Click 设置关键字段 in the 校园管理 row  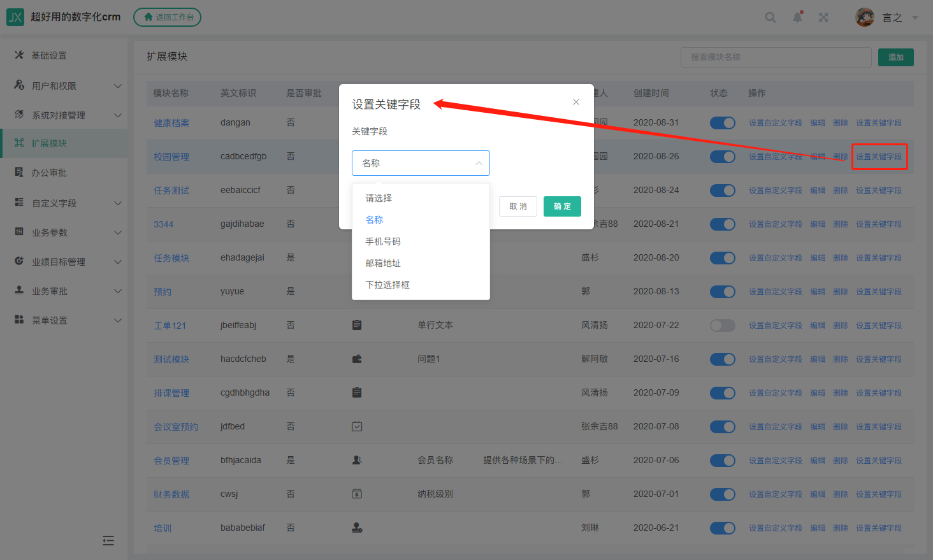(879, 157)
